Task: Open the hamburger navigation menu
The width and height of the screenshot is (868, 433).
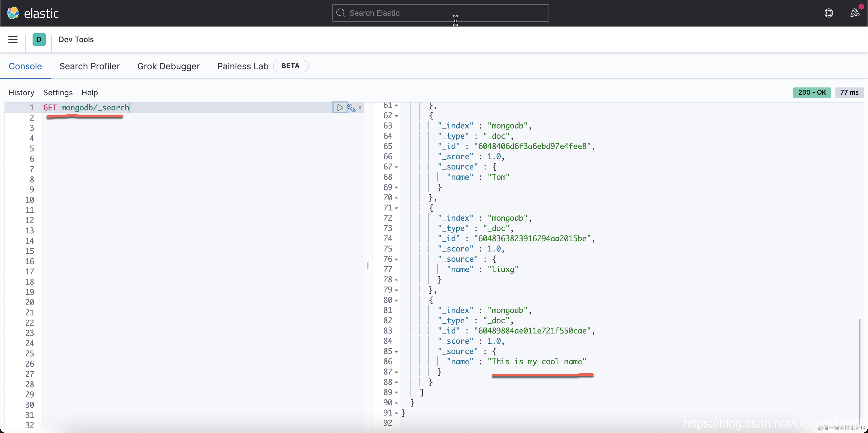Action: tap(13, 40)
